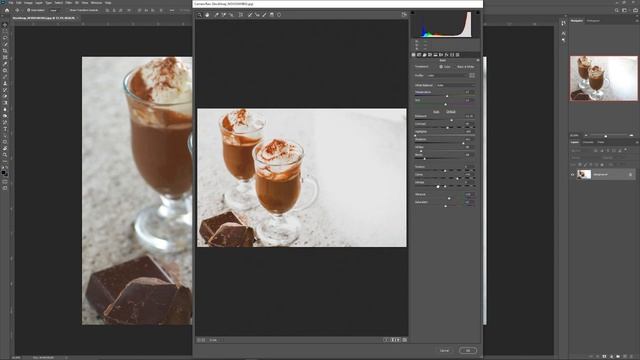This screenshot has height=360, width=640.
Task: Toggle Camera Raw full screen mode
Action: [404, 15]
